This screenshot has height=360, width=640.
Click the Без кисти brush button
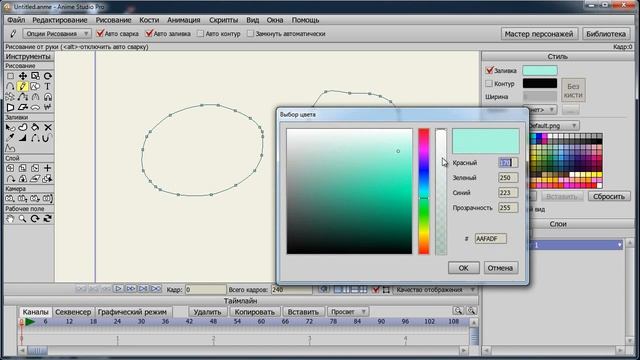573,91
